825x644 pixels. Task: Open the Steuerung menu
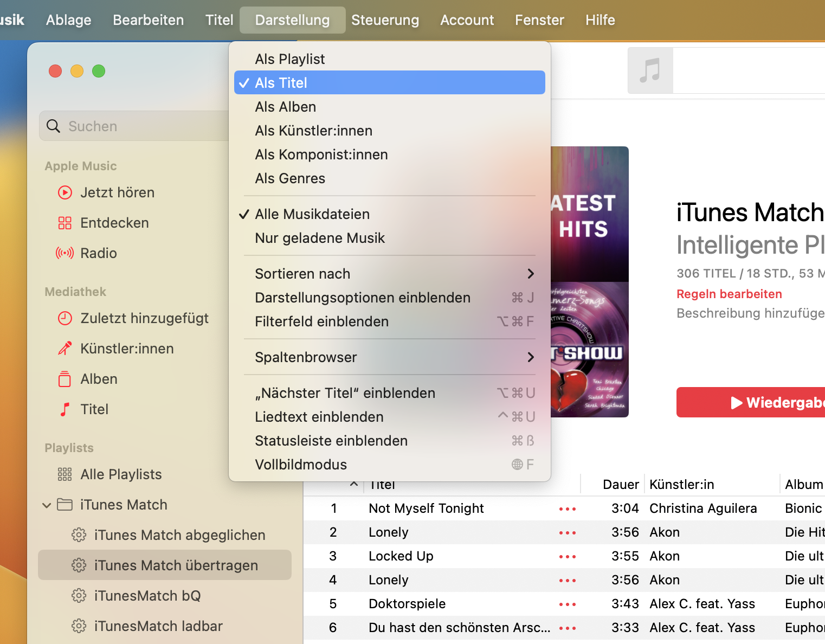coord(385,20)
